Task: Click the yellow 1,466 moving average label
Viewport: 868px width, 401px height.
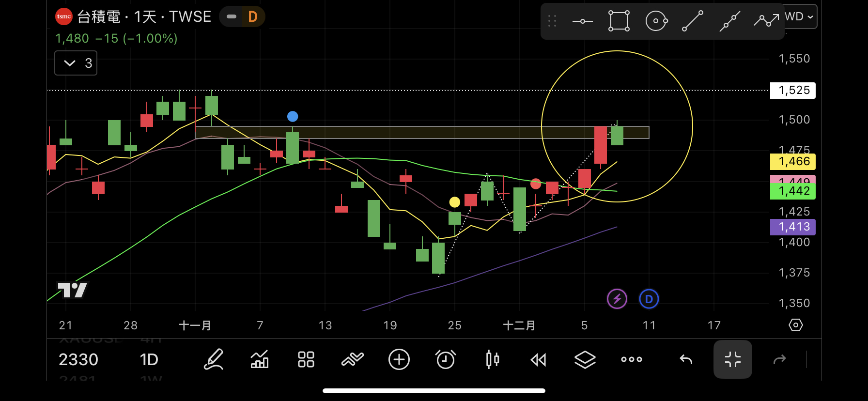Action: click(793, 161)
